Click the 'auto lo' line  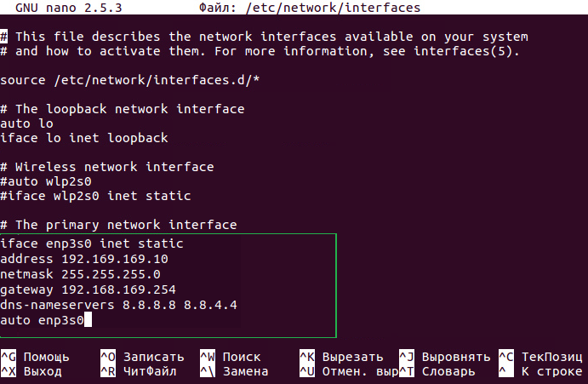[x=26, y=123]
